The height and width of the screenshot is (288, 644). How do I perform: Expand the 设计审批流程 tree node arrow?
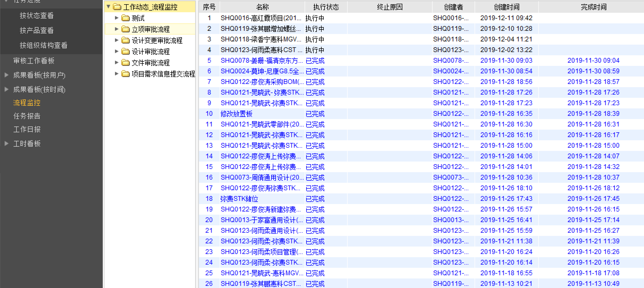pos(116,51)
